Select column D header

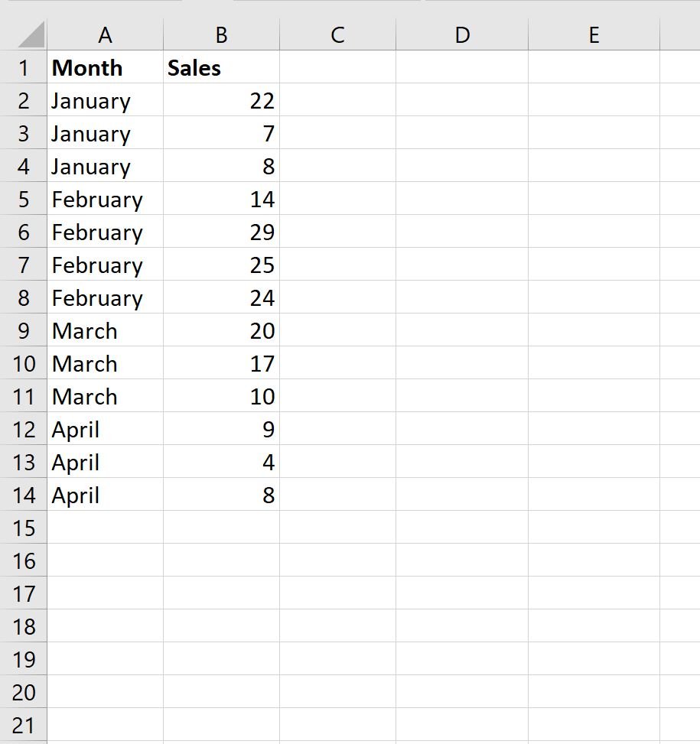[462, 34]
